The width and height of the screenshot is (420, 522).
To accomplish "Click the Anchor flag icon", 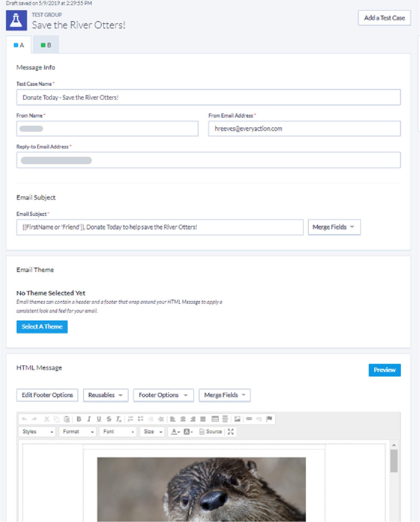I will click(269, 419).
